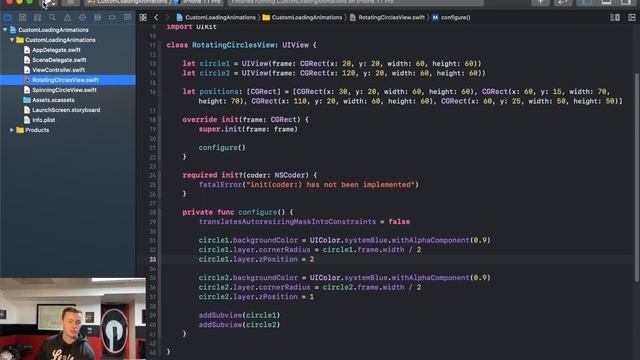Click the editor vertical scrollbar
This screenshot has height=360, width=640.
[x=636, y=178]
